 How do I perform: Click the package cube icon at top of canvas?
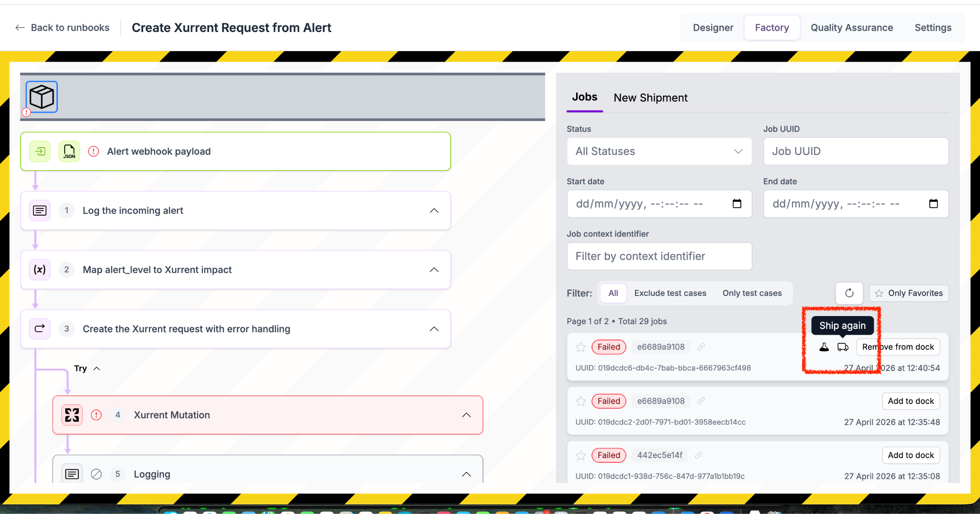pos(42,97)
